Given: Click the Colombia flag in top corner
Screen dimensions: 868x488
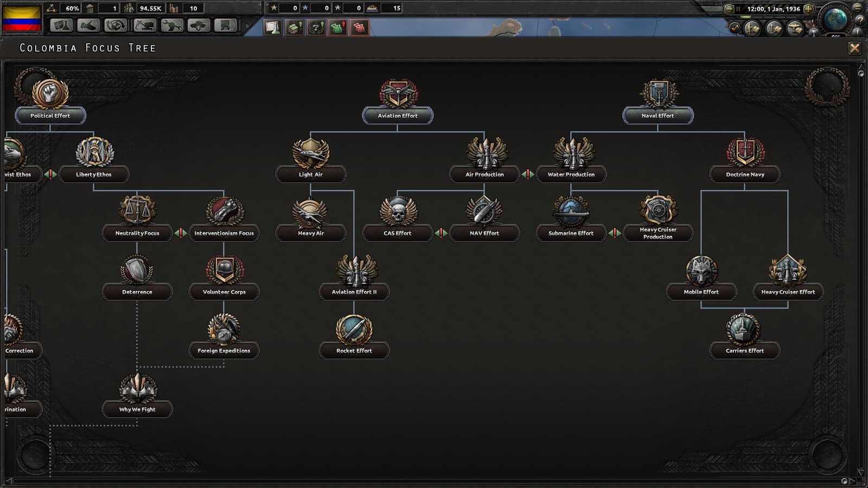Looking at the screenshot, I should tap(22, 18).
